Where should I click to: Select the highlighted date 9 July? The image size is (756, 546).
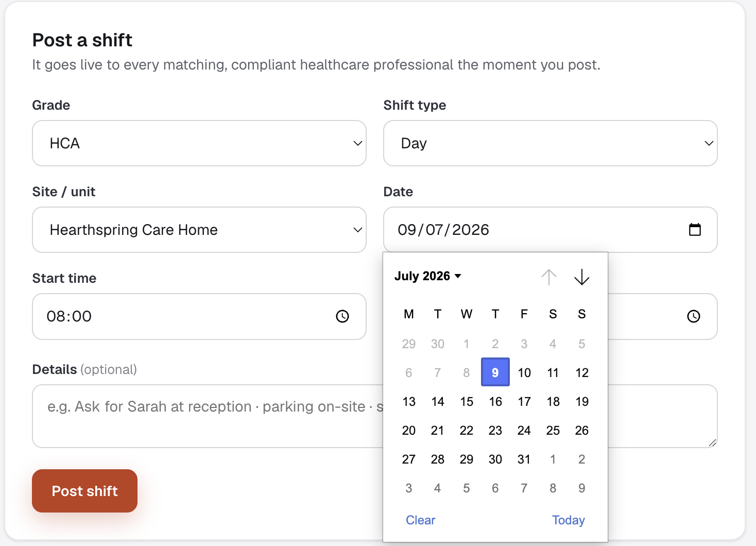(495, 372)
